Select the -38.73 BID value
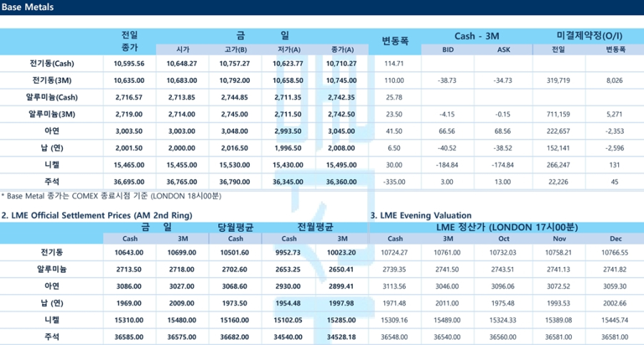 pos(447,80)
